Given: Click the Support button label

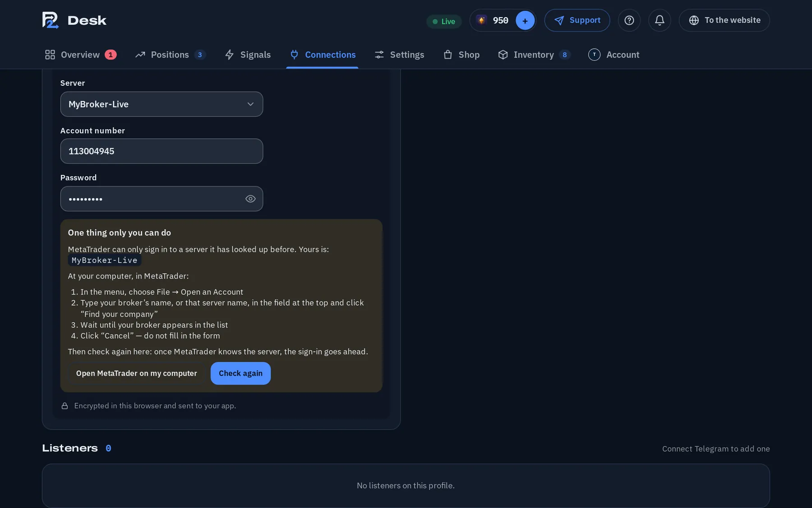Looking at the screenshot, I should pos(585,20).
